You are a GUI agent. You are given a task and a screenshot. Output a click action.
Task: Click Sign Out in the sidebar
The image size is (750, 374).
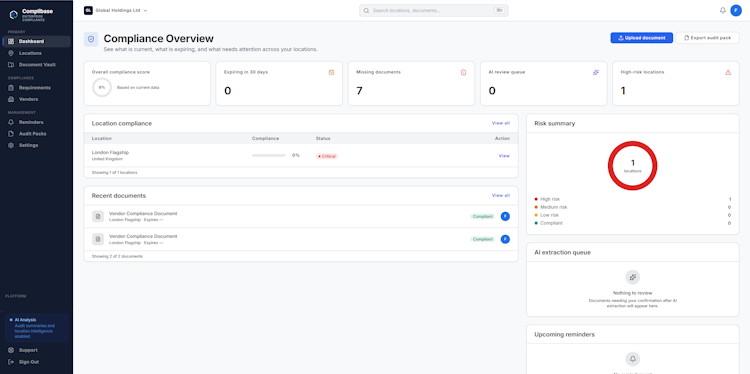coord(36,362)
